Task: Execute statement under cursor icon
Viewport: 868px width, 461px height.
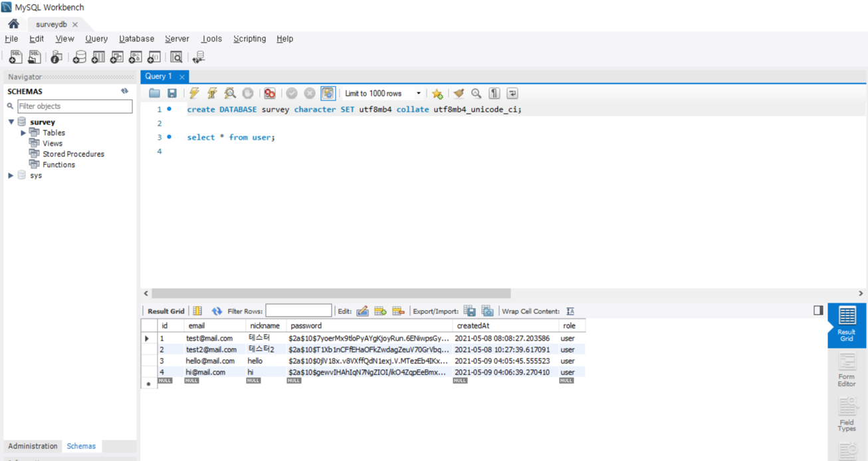Action: (x=212, y=93)
